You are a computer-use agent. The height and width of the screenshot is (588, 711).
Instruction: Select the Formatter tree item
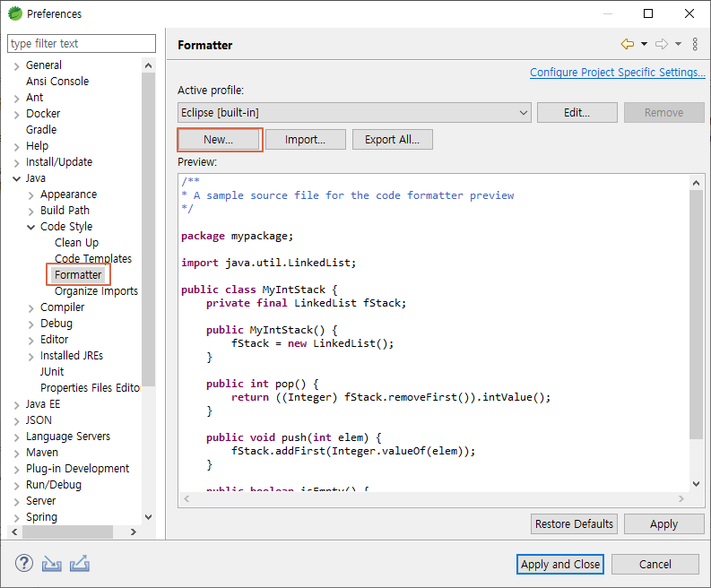pos(78,275)
